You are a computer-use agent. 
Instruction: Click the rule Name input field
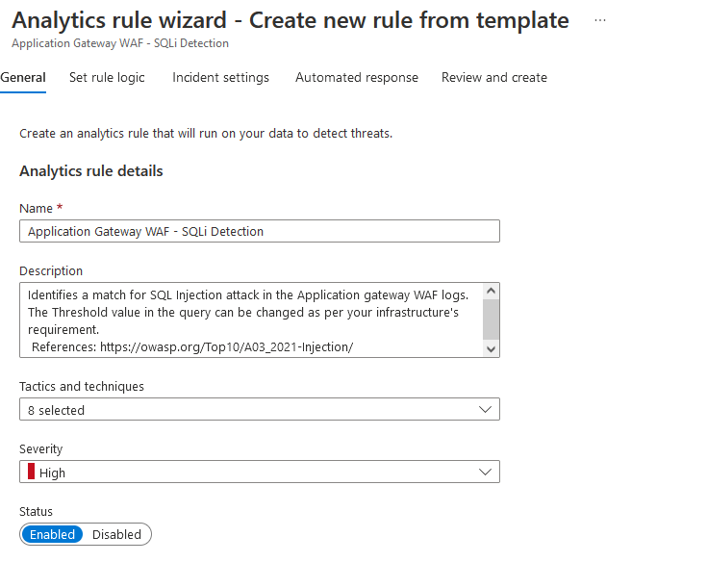[x=260, y=231]
